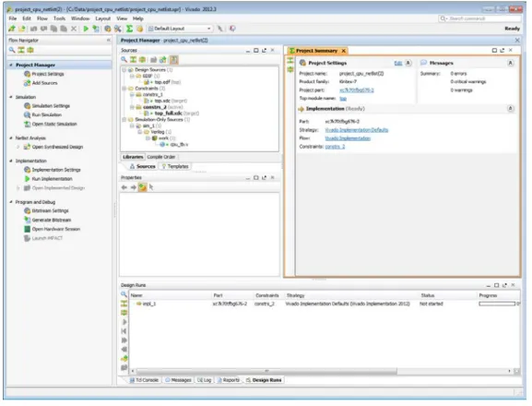
Task: Expand the Open Synthesized Design item
Action: point(18,147)
